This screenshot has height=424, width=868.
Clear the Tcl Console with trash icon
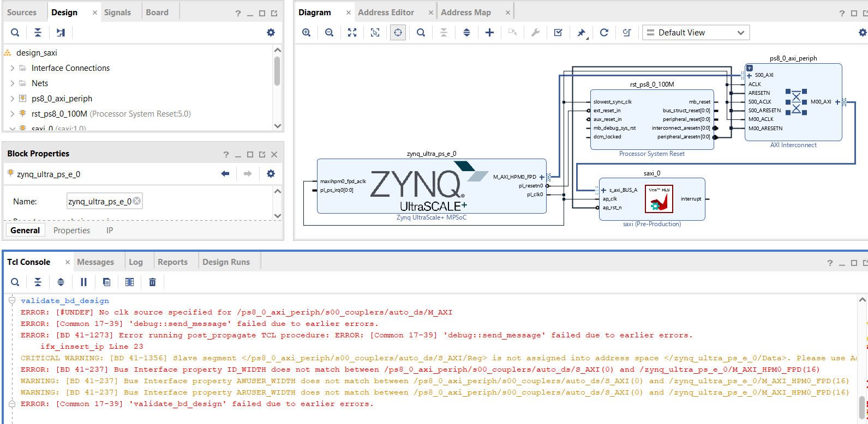pos(152,282)
